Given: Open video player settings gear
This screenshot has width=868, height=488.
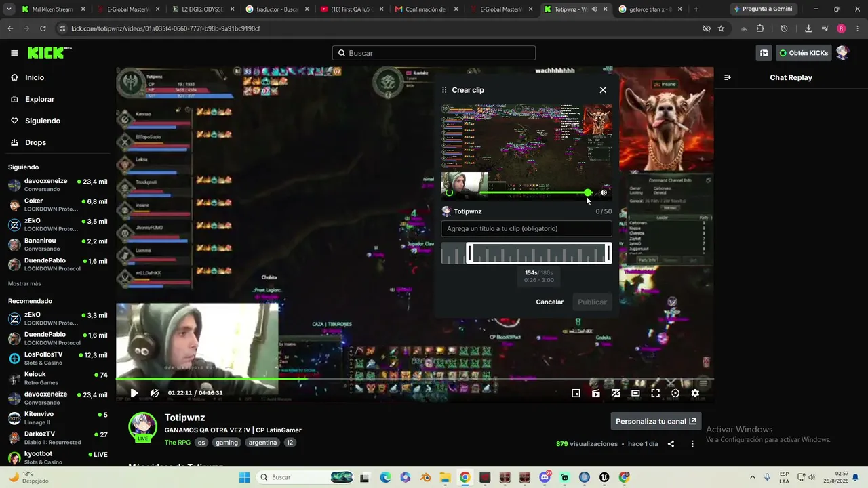Looking at the screenshot, I should tap(695, 393).
